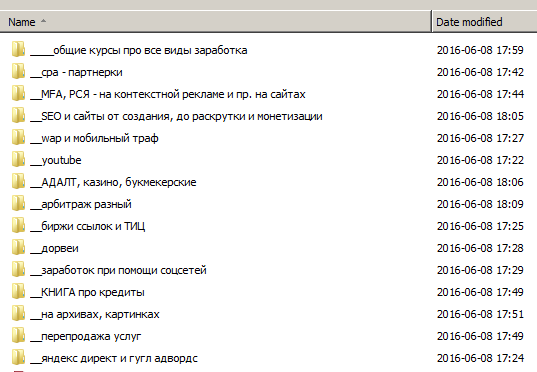Click folder icon for 'SEO и сайты' row

(18, 115)
